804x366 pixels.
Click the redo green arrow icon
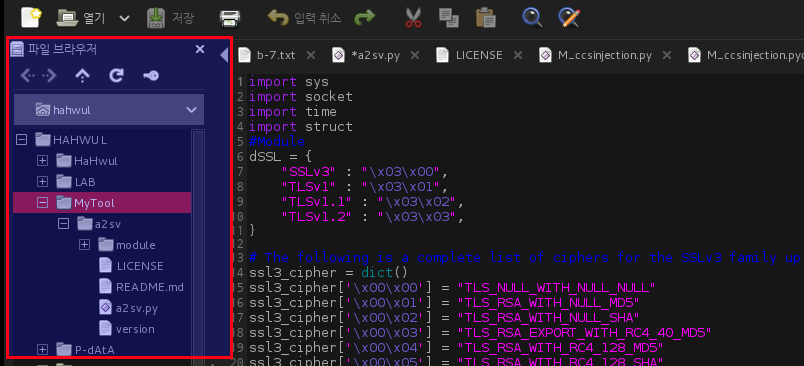pos(365,18)
